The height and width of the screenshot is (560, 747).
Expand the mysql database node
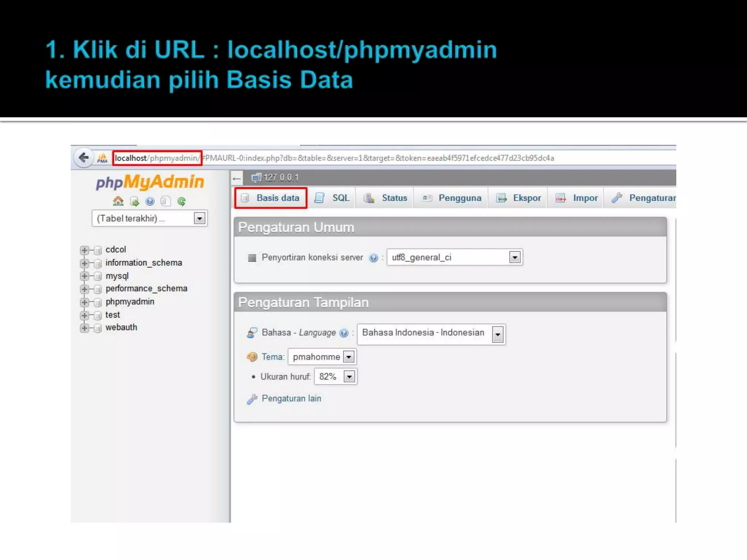(x=84, y=276)
